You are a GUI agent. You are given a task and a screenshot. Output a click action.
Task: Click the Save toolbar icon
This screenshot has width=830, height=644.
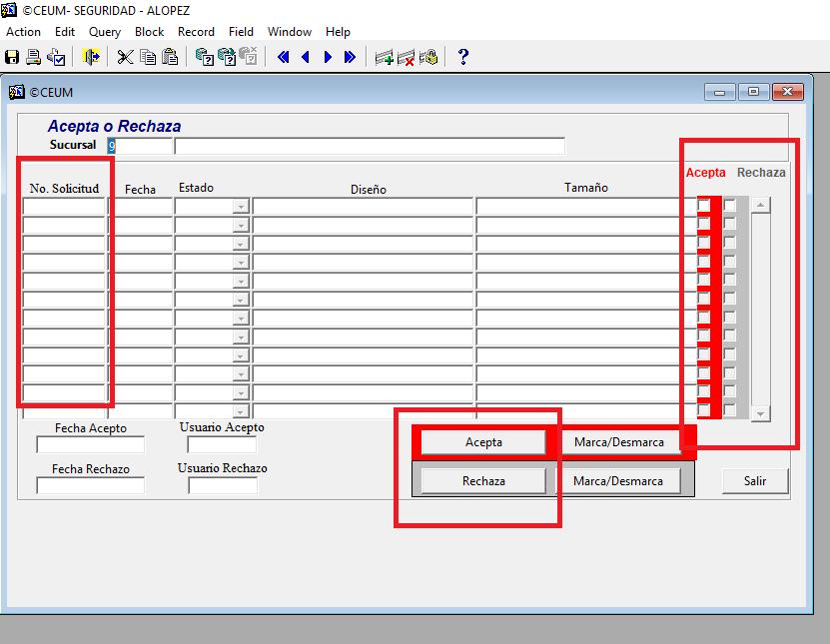click(12, 57)
